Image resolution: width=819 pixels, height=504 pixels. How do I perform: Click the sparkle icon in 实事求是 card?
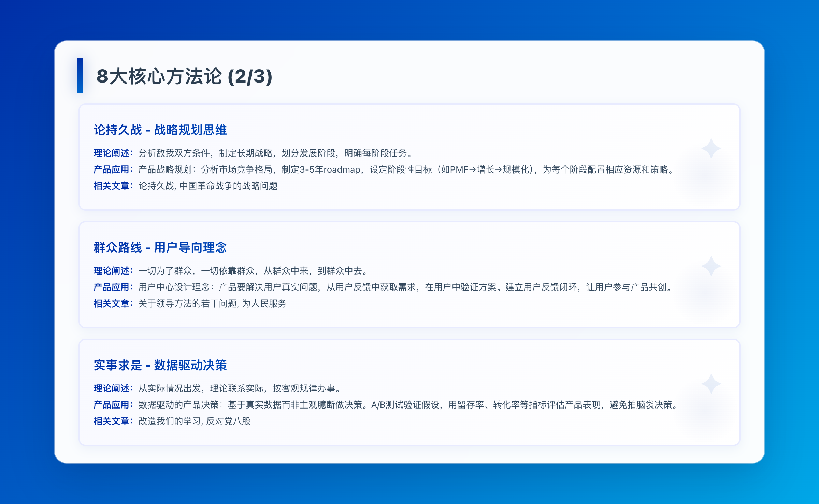coord(711,384)
